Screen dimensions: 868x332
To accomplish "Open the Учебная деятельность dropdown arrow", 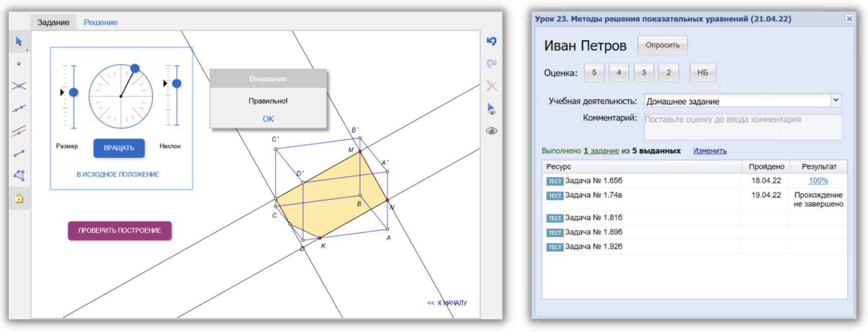I will point(836,100).
